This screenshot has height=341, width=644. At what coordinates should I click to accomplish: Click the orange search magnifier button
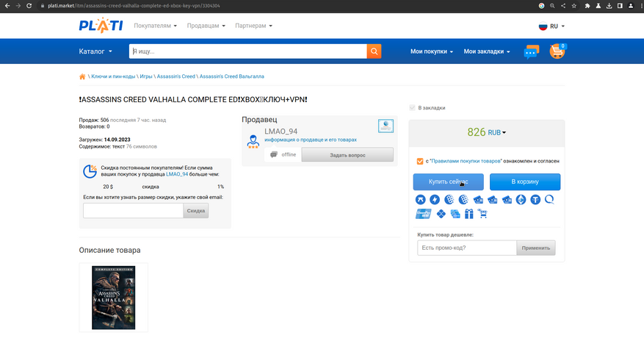(x=375, y=51)
